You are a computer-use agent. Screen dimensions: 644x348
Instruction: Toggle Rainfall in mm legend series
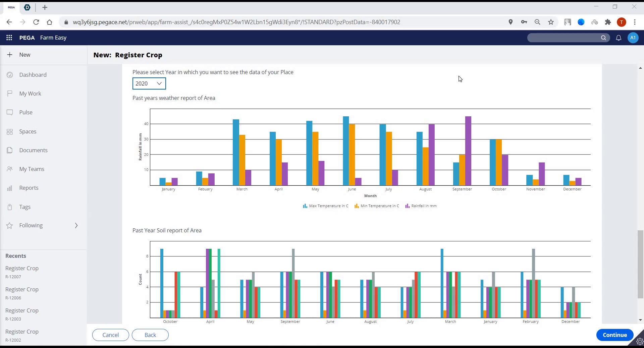click(421, 206)
